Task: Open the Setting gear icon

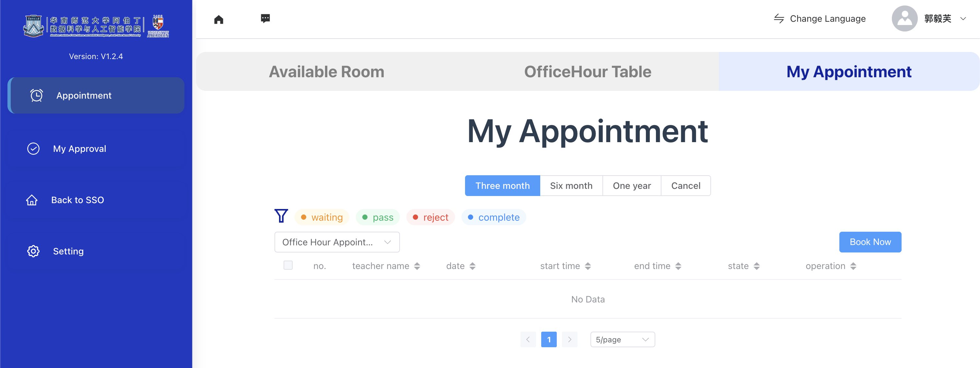Action: click(x=33, y=251)
